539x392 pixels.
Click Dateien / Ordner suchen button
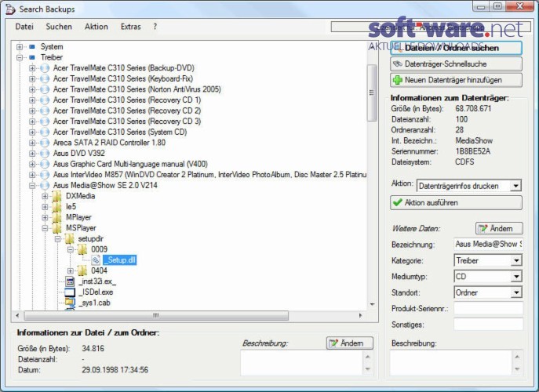point(456,48)
